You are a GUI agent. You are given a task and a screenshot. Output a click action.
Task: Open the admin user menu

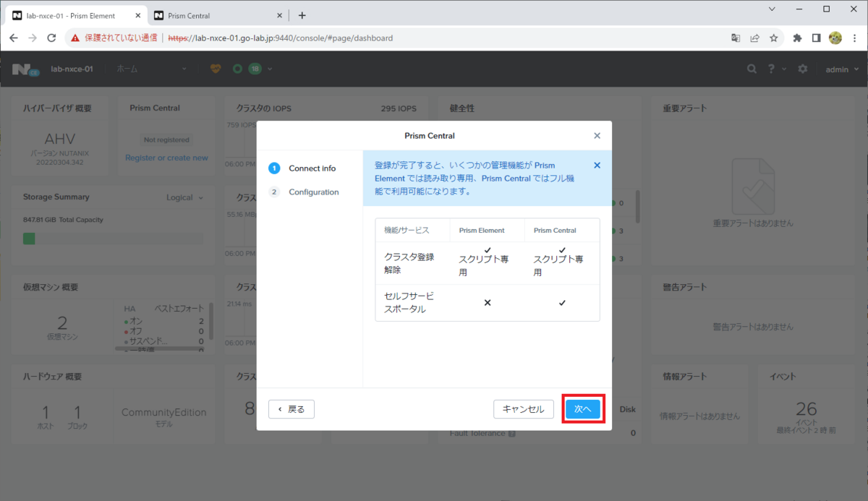pos(842,69)
